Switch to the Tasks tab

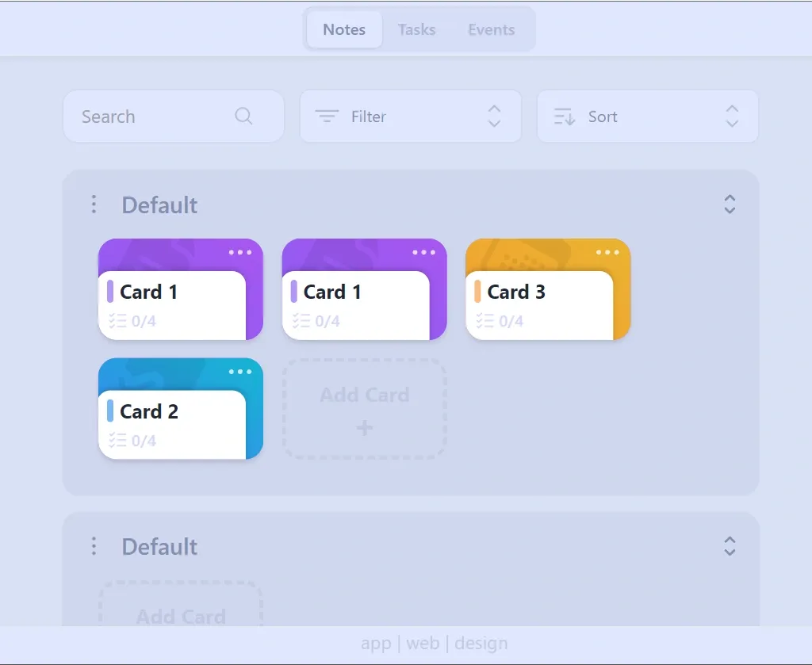point(416,30)
